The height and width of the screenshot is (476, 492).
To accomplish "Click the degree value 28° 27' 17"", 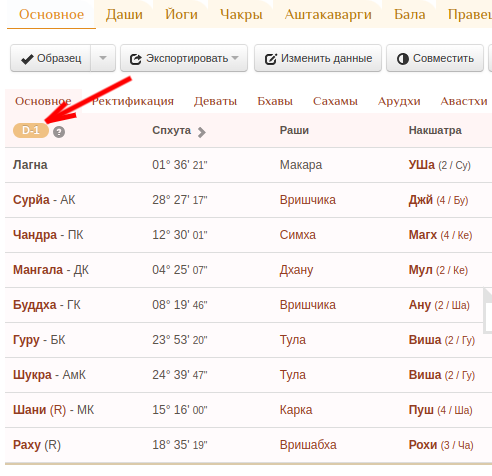I will tap(180, 200).
